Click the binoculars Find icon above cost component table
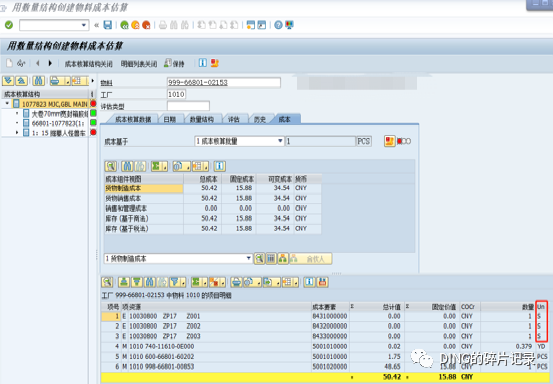Viewport: 553px width, 384px height. pyautogui.click(x=127, y=166)
